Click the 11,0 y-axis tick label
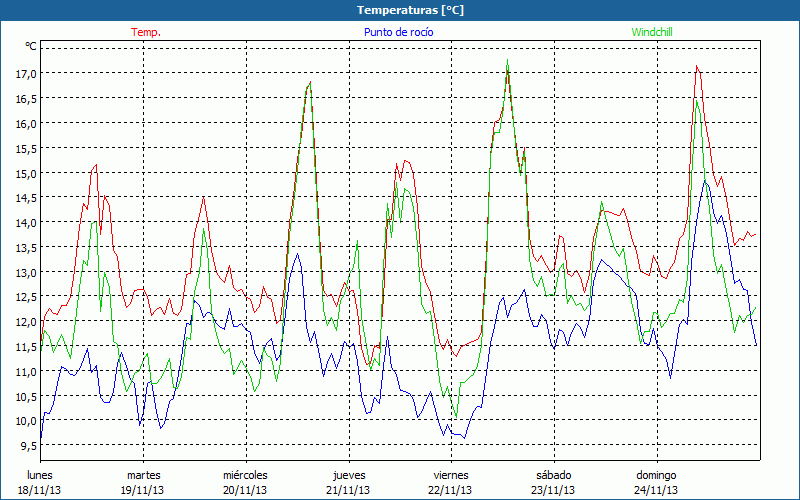 25,371
